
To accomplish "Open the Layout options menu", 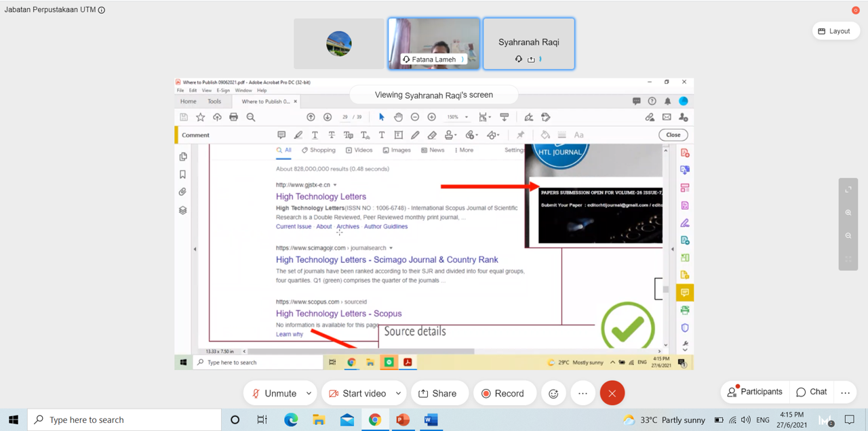I will 834,30.
